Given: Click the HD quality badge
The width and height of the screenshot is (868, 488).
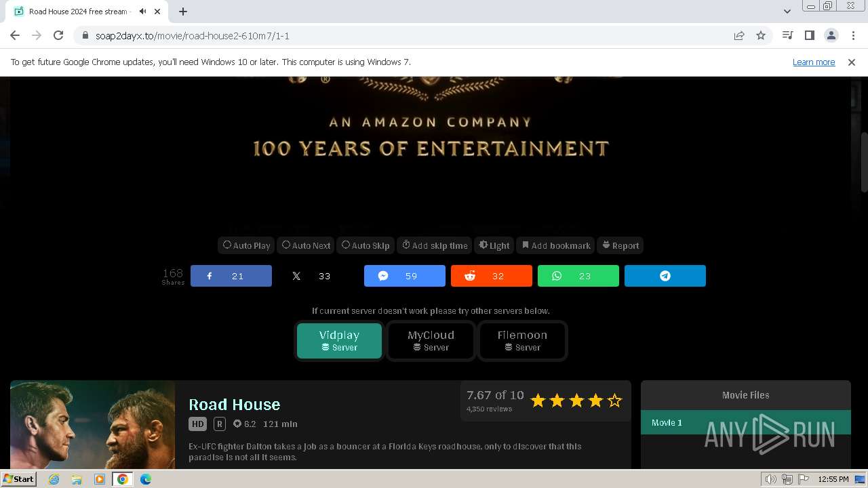Looking at the screenshot, I should [x=197, y=424].
